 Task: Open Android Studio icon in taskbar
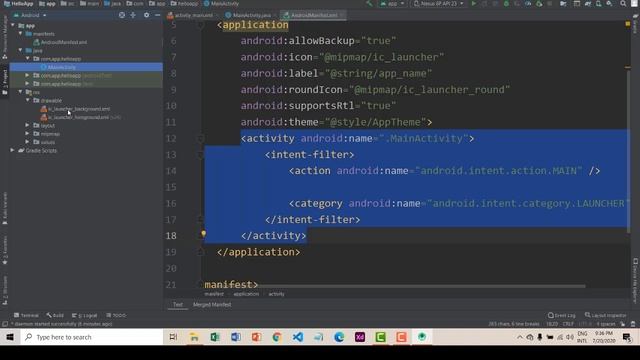[422, 337]
